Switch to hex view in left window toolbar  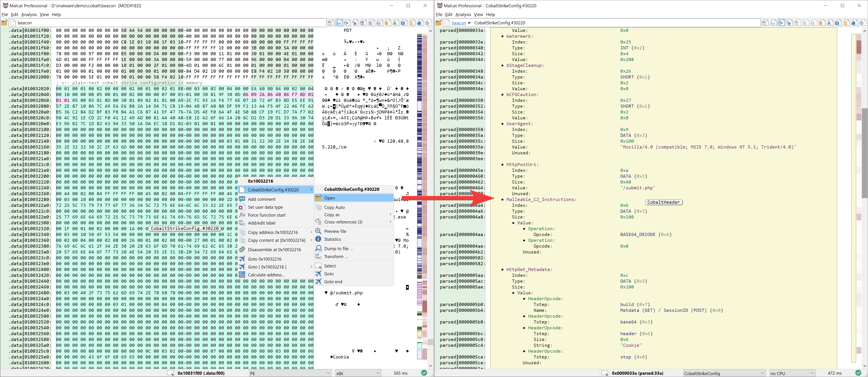pos(339,23)
